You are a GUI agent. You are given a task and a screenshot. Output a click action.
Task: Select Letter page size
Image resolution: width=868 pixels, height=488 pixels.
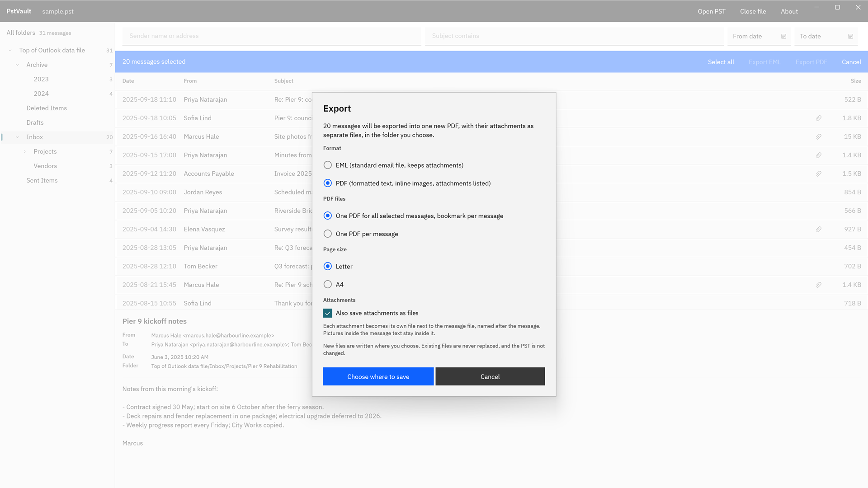pyautogui.click(x=328, y=267)
